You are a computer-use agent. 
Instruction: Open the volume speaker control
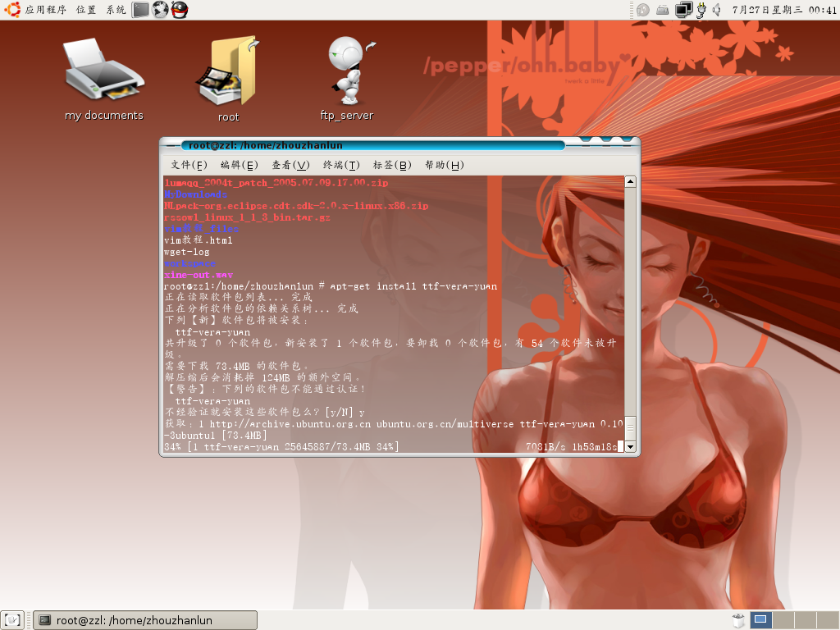pos(717,10)
